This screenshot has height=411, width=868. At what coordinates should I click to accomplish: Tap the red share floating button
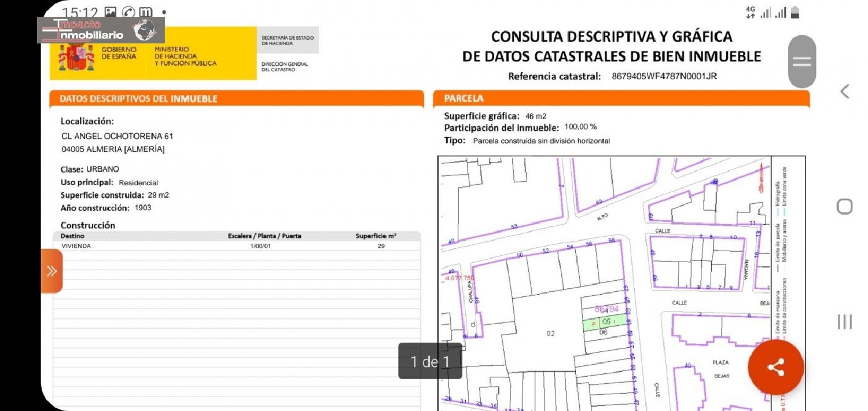click(775, 367)
